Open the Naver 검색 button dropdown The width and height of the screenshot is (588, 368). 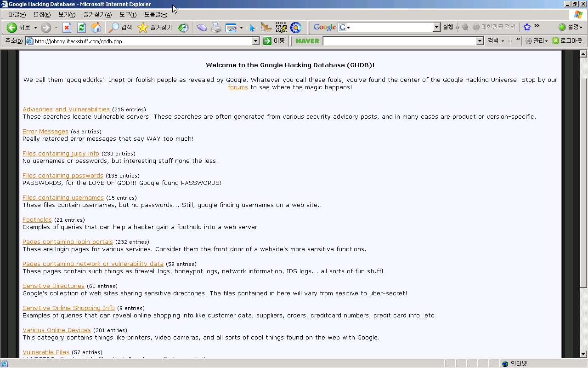[x=503, y=41]
